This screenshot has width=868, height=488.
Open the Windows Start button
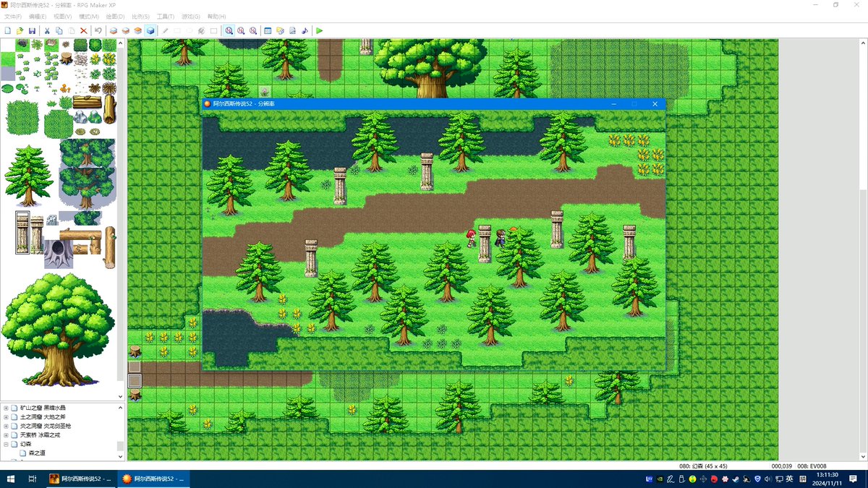11,479
